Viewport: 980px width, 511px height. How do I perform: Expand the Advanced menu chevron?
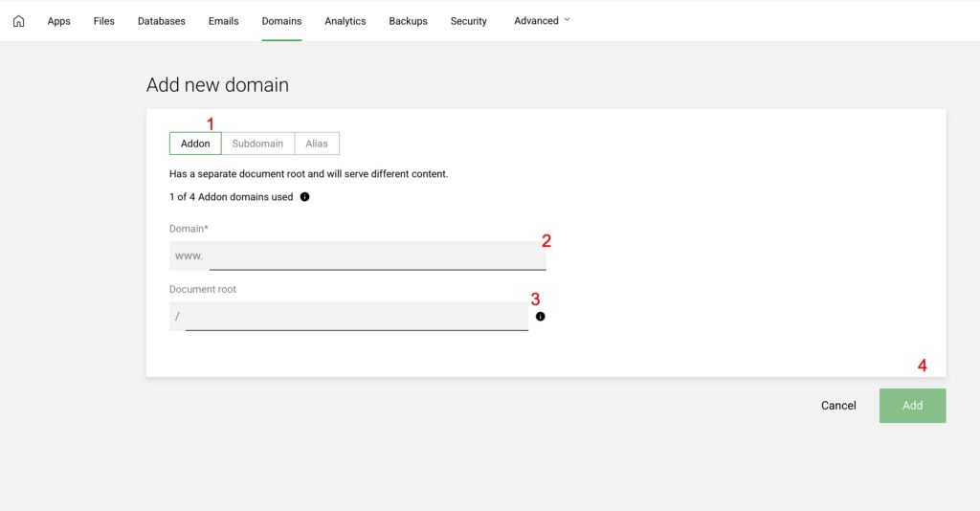pos(567,20)
